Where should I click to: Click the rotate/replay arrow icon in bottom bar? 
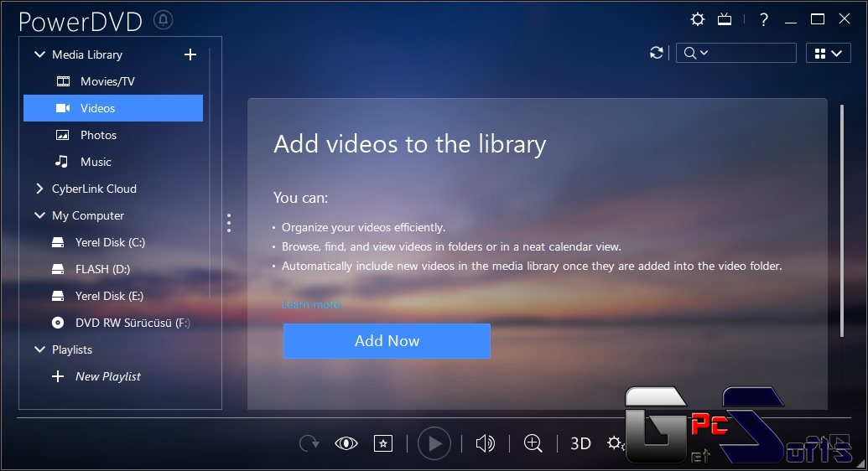point(309,443)
